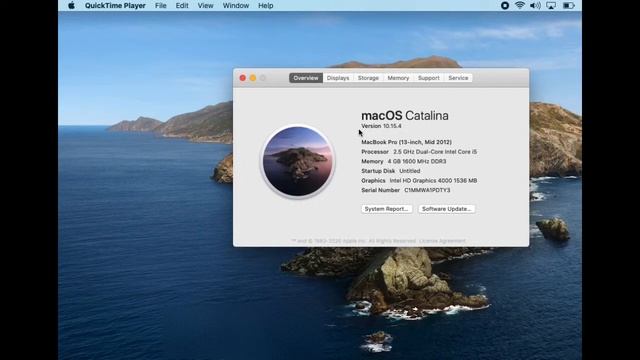
Task: Switch to the Memory tab
Action: point(398,78)
